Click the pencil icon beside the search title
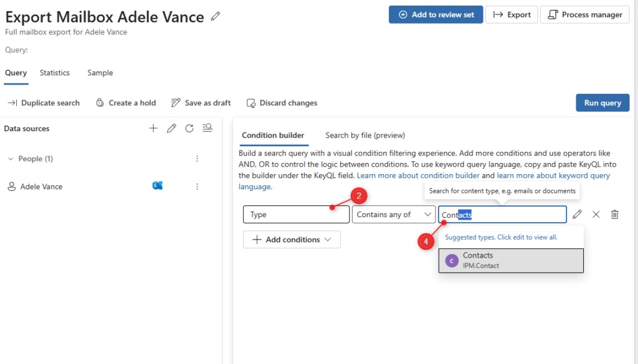 (x=216, y=17)
